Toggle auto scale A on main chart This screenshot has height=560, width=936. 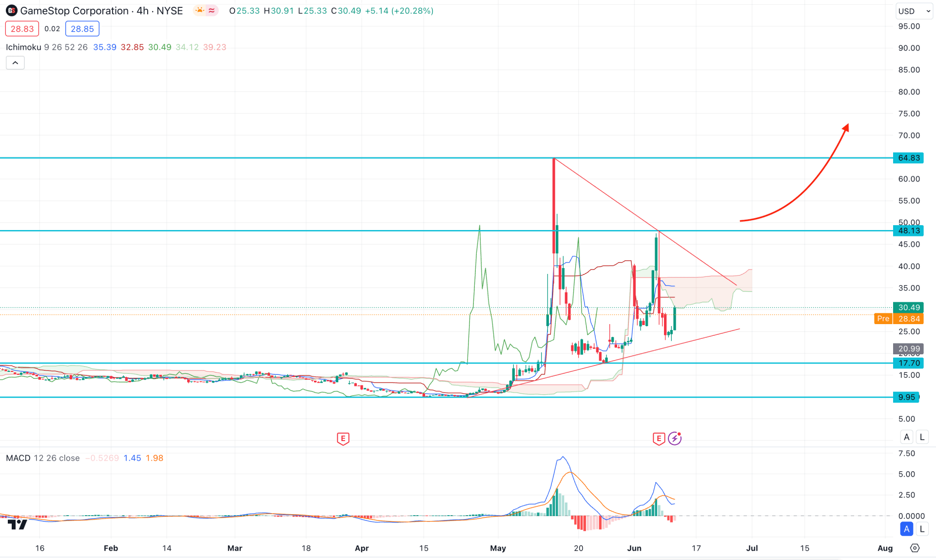click(907, 437)
